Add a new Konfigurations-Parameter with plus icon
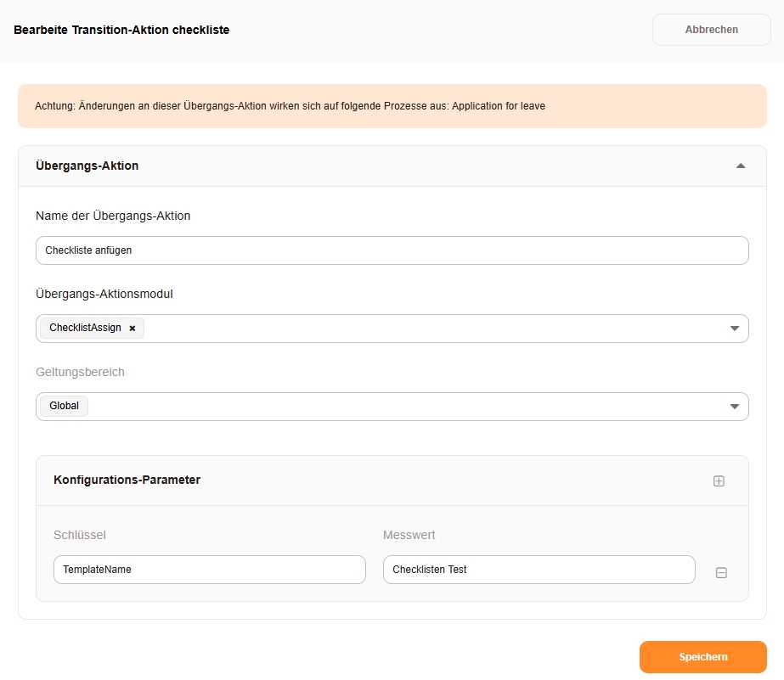Image resolution: width=784 pixels, height=680 pixels. [719, 481]
